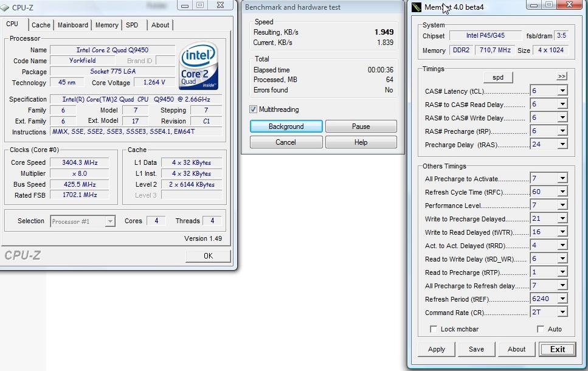Viewport: 588px width, 371px height.
Task: Minimize the CPU-Z window
Action: click(x=185, y=5)
